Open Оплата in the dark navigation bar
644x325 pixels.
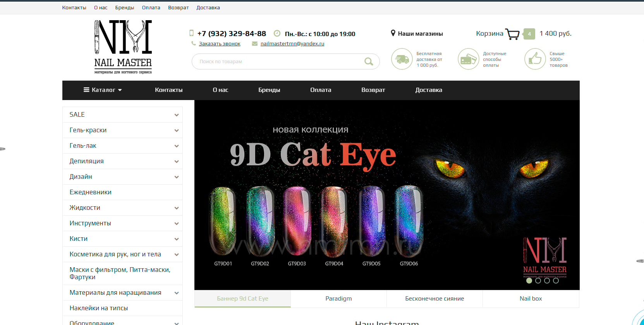pos(321,90)
